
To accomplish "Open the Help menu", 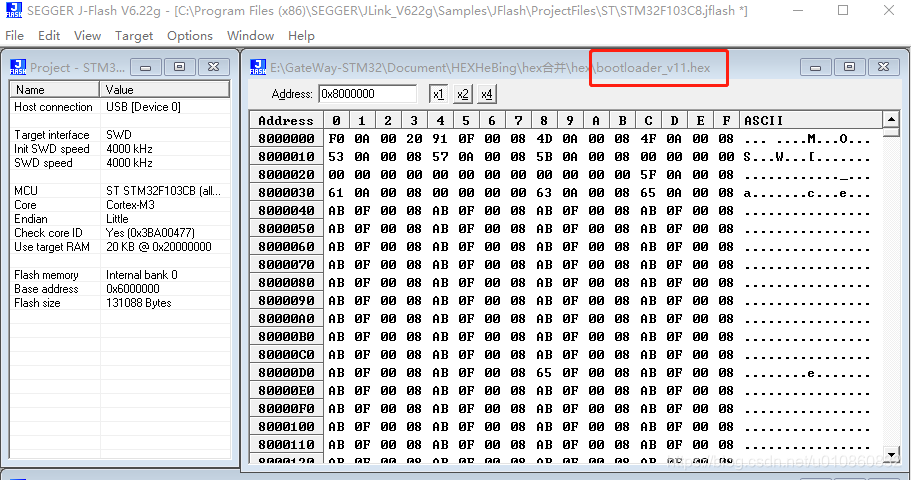I will point(301,35).
